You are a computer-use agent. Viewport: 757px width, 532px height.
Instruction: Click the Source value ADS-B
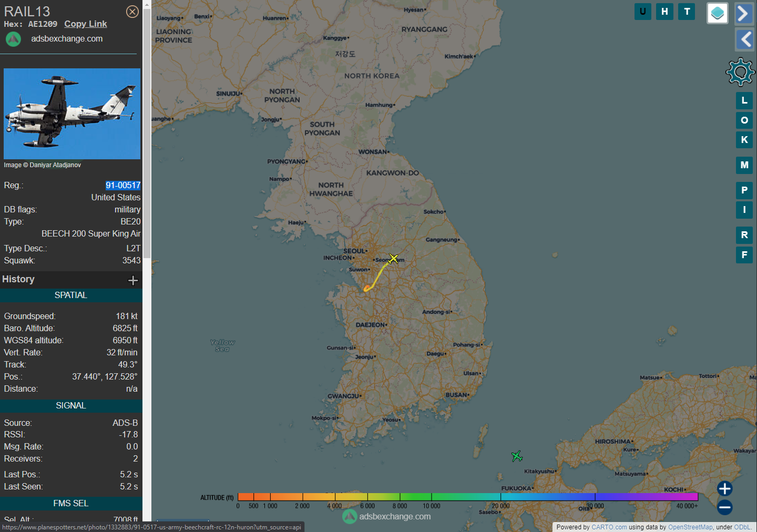125,423
